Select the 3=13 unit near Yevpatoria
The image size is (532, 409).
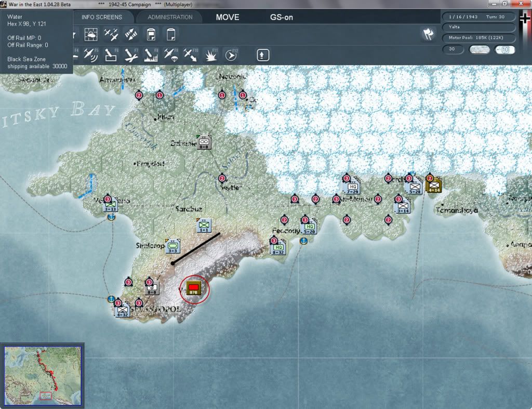pyautogui.click(x=110, y=205)
